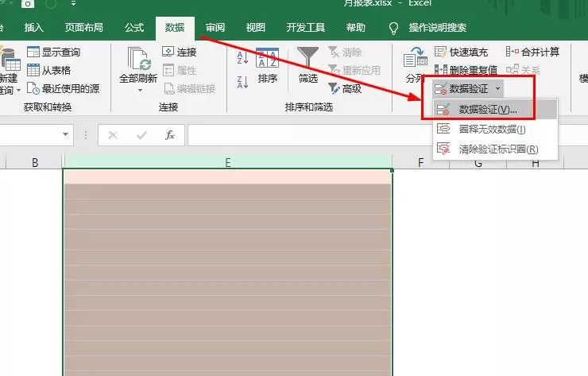The image size is (588, 376).
Task: Open the 帮助 tab
Action: (x=355, y=27)
